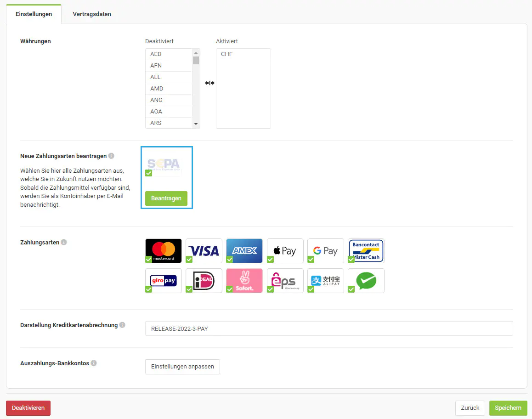Screen dimensions: 532x419
Task: Switch to the Vertragsdaten tab
Action: click(92, 14)
